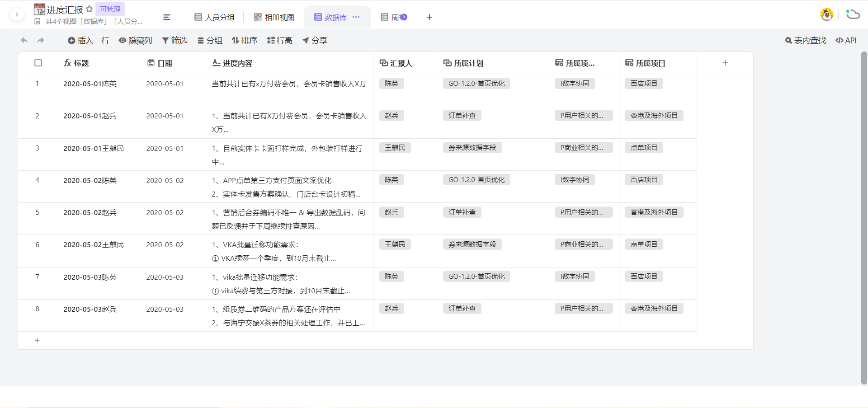Select row number 5
Screen dimensions: 868x408
(x=38, y=212)
